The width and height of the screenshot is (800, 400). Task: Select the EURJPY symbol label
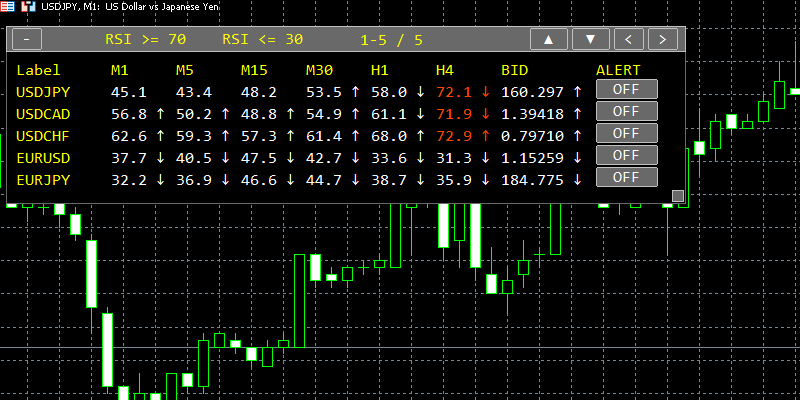click(x=43, y=180)
